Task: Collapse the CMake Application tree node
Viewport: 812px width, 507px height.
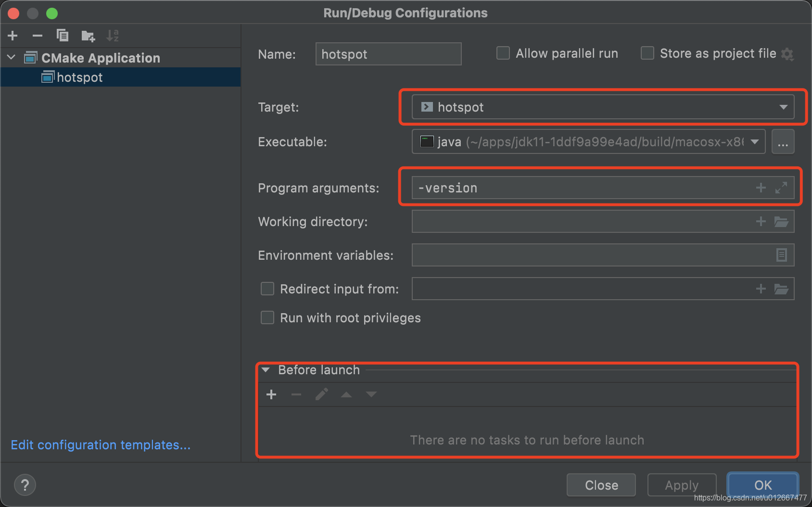Action: click(12, 58)
